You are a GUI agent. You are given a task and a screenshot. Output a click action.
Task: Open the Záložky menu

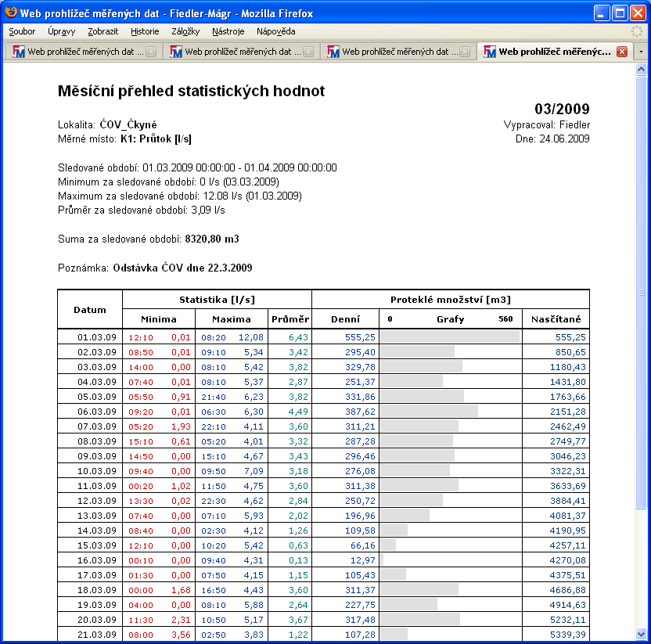point(185,31)
